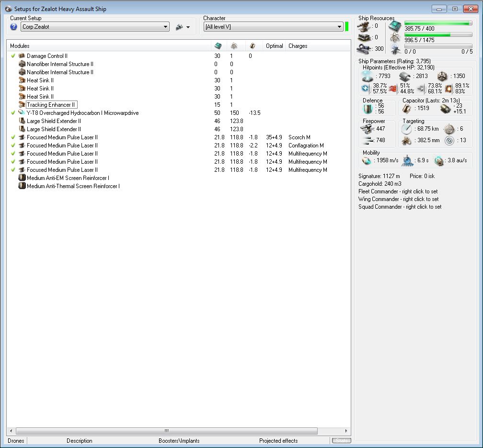The image size is (483, 448).
Task: Click the CPU column header icon
Action: (x=218, y=46)
